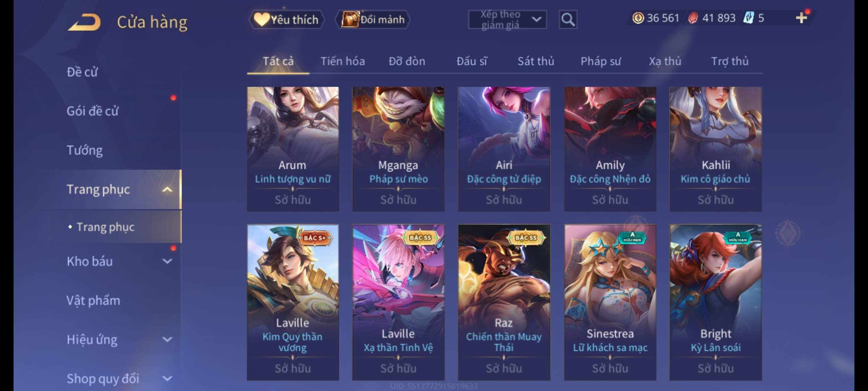
Task: Open the Đổi mảnh chest button
Action: pyautogui.click(x=373, y=20)
